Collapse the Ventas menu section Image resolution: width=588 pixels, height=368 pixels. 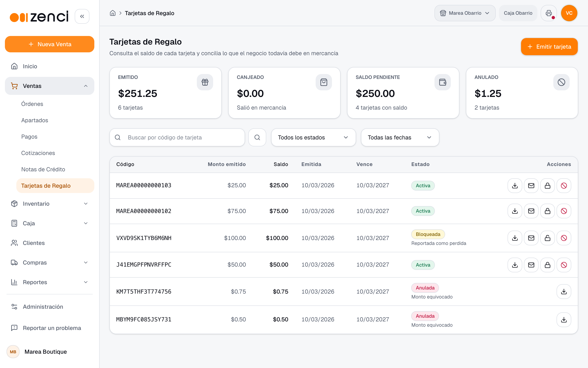coord(50,86)
